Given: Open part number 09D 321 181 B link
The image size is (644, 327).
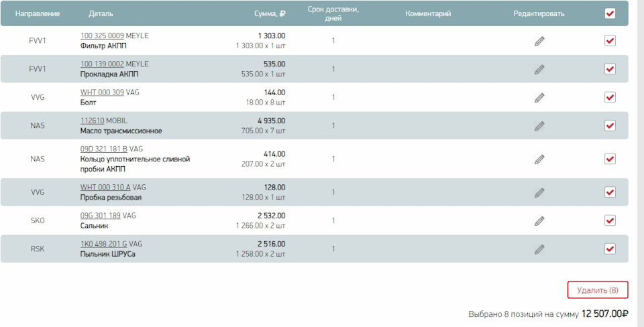Looking at the screenshot, I should 104,149.
